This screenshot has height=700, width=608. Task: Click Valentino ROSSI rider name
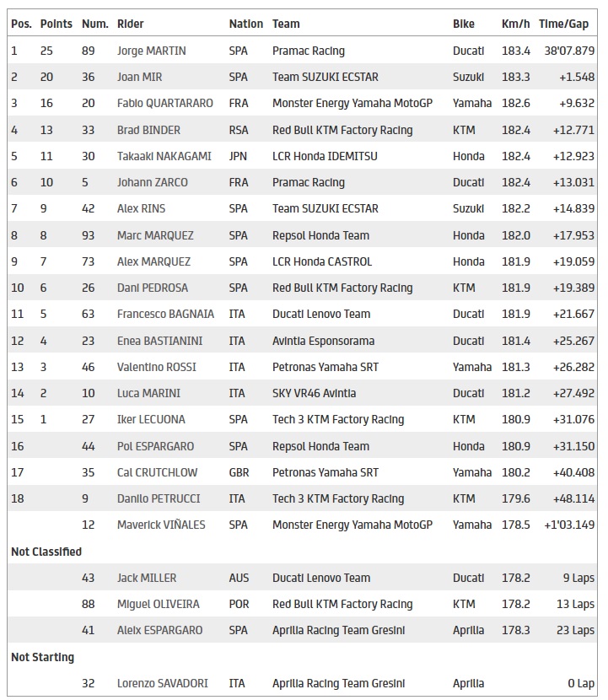point(156,367)
